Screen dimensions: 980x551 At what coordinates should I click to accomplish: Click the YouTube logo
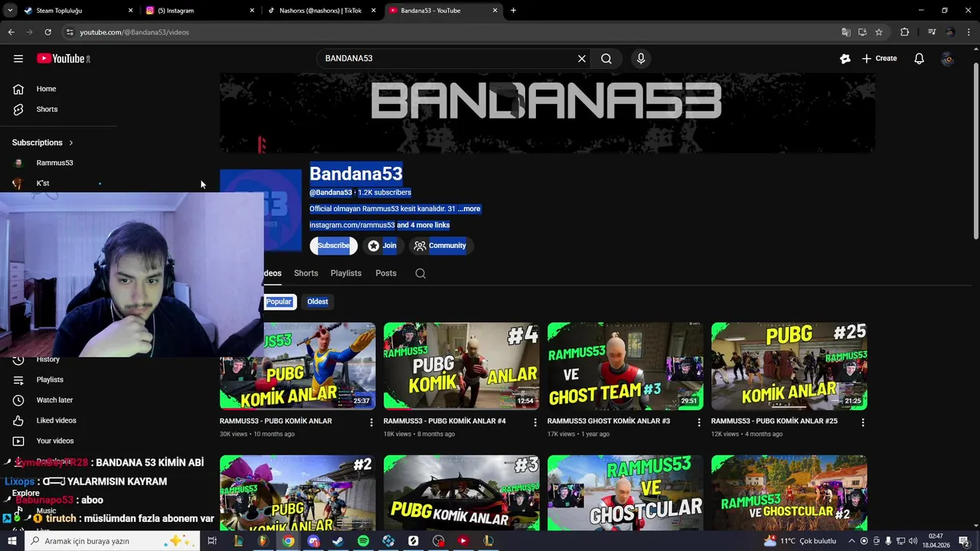point(63,58)
